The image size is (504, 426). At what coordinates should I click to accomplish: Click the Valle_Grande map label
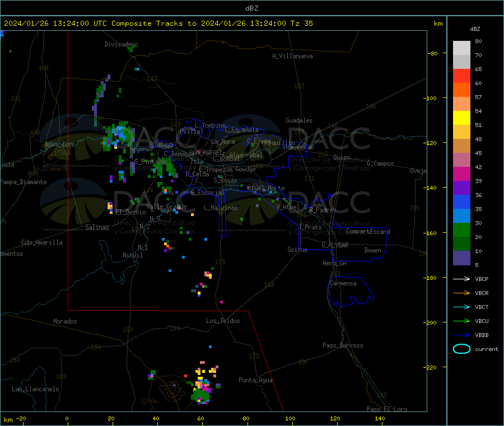click(166, 207)
